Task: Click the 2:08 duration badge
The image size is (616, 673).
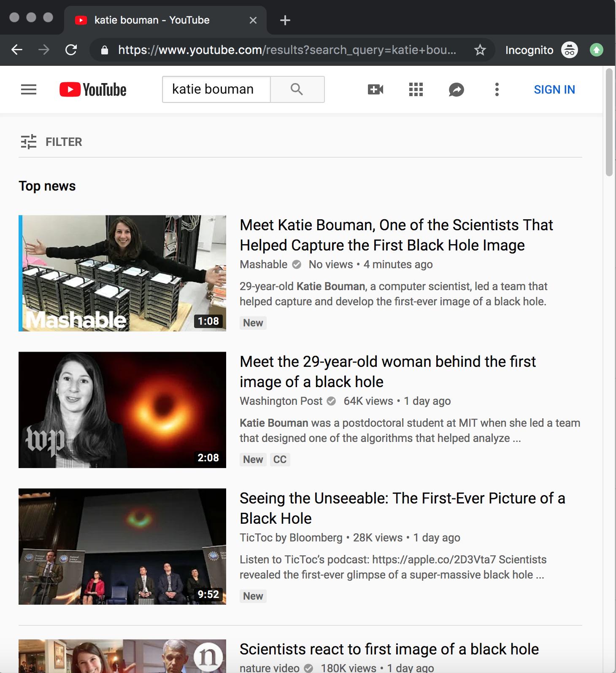Action: coord(208,458)
